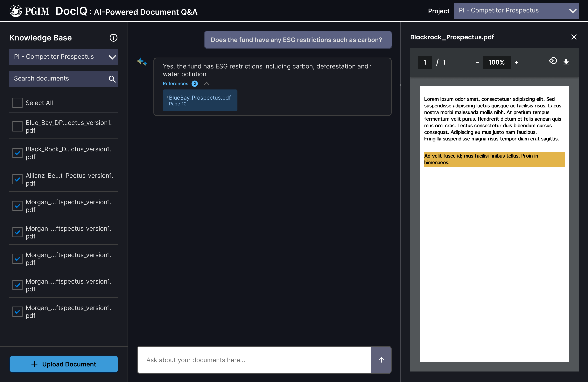Download the Blackrock PDF
The height and width of the screenshot is (382, 588).
pos(566,62)
